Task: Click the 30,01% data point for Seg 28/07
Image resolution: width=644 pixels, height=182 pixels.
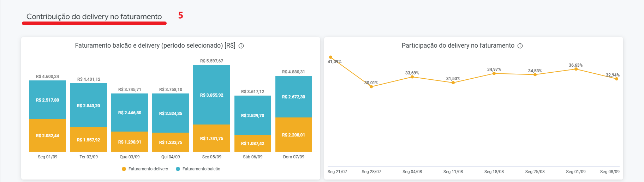Action: click(x=371, y=87)
